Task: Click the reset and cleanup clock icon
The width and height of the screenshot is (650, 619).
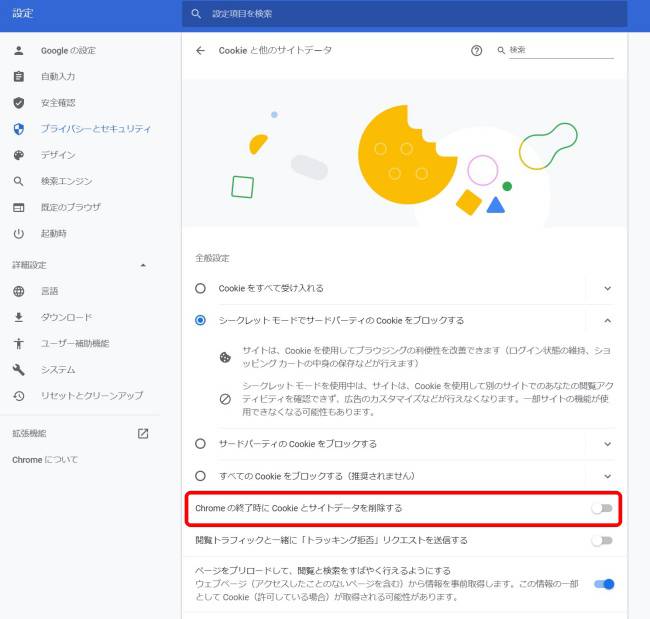Action: 19,396
